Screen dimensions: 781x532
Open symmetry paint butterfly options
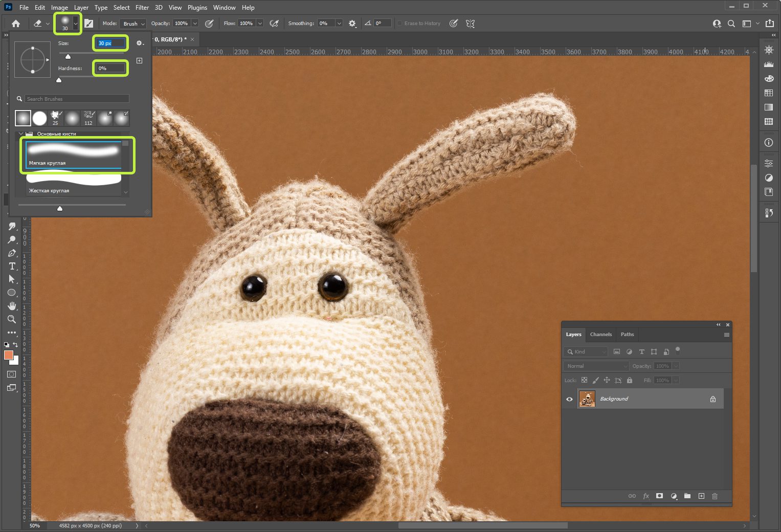tap(471, 24)
